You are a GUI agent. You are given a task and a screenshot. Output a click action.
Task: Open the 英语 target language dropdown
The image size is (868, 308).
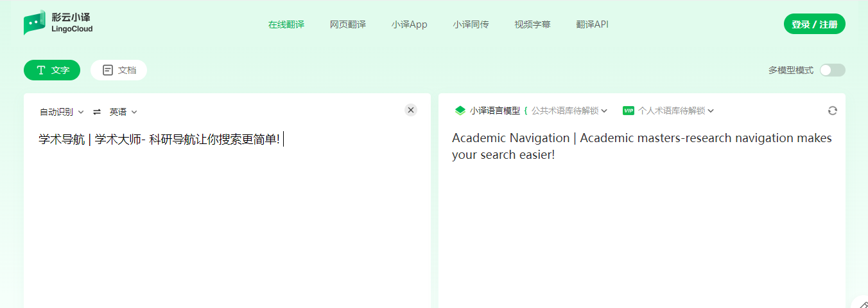(123, 112)
